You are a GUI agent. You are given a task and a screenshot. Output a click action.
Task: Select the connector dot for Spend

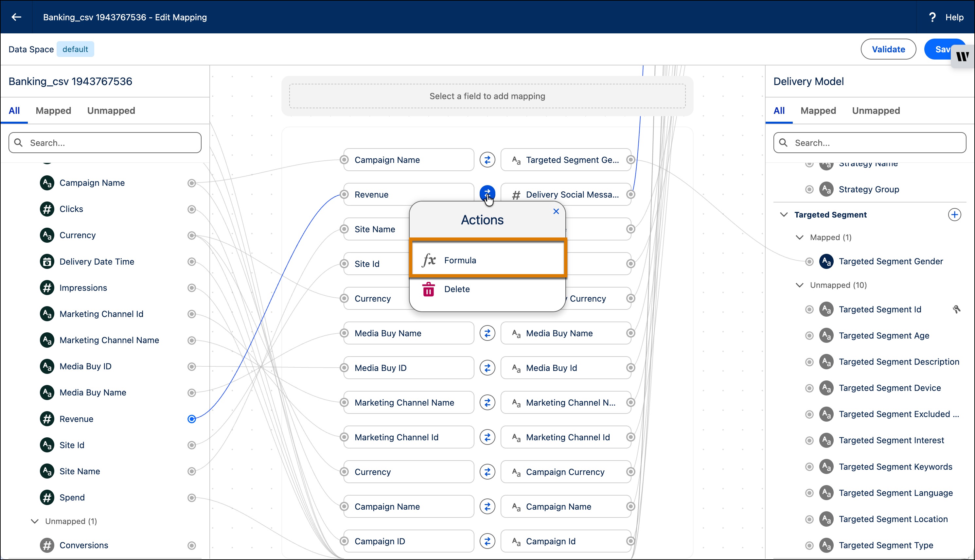tap(191, 498)
